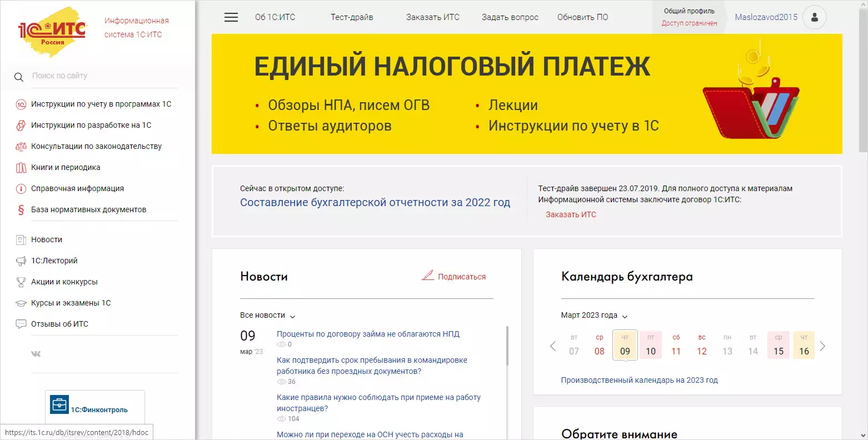Open База нормативных документов section
Viewport: 868px width, 440px height.
click(89, 210)
